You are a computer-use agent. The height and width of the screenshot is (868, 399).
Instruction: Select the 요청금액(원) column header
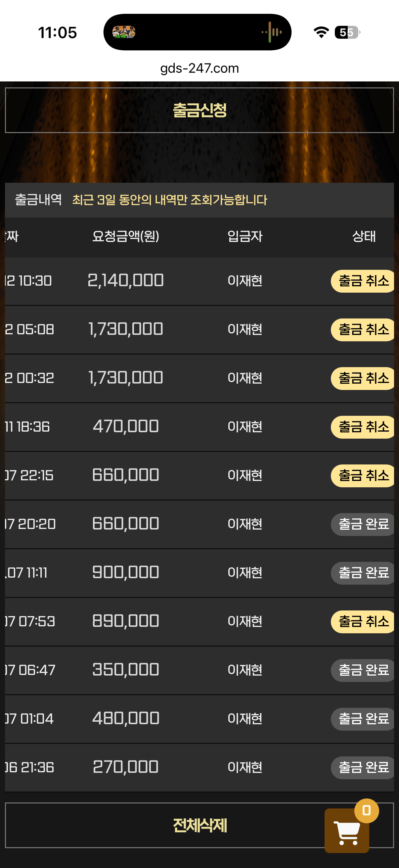click(126, 236)
